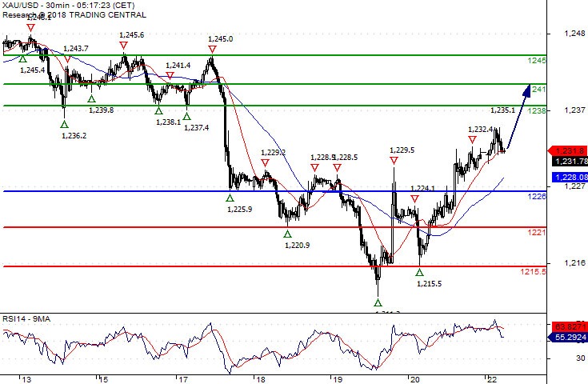
Task: Select the green marker above 1,245.4
Action: tap(22, 59)
